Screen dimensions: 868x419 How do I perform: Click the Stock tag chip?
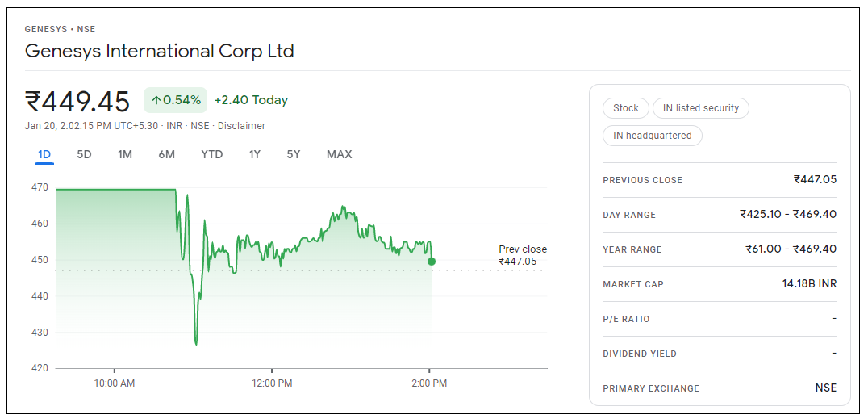[625, 108]
